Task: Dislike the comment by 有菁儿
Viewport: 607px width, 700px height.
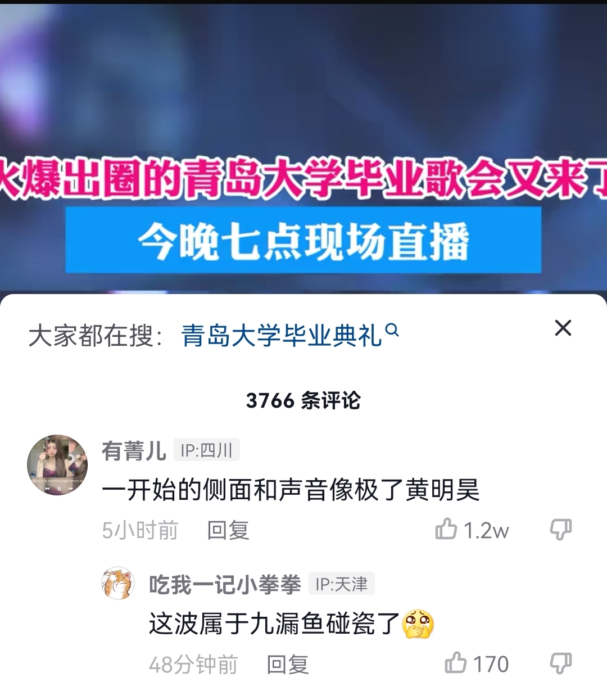Action: coord(560,530)
